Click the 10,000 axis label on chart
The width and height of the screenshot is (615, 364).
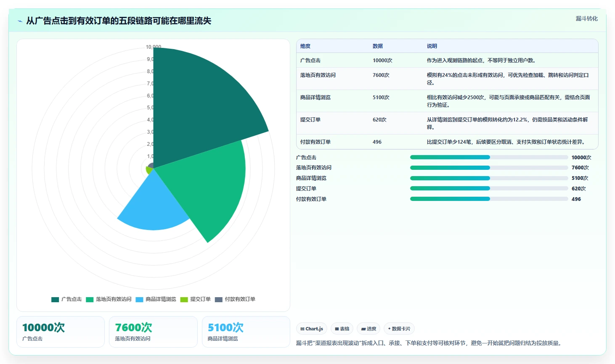point(154,47)
